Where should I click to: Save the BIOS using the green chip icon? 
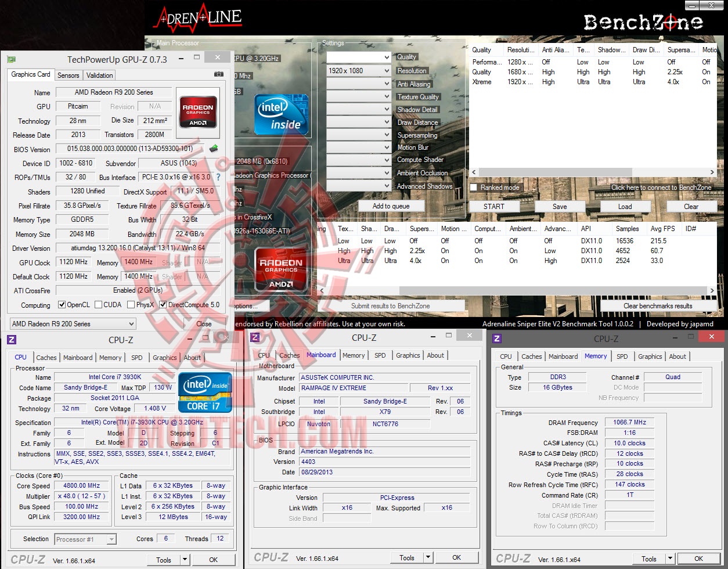213,149
